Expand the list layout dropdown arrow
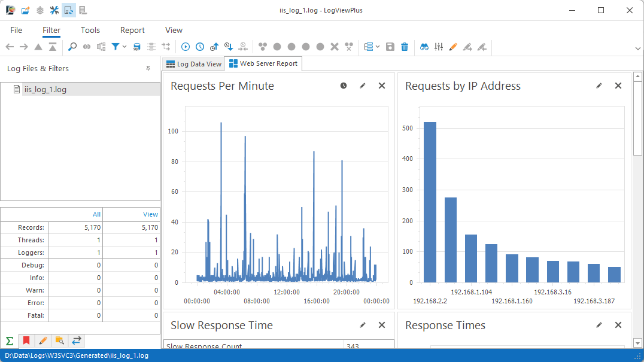 (378, 47)
